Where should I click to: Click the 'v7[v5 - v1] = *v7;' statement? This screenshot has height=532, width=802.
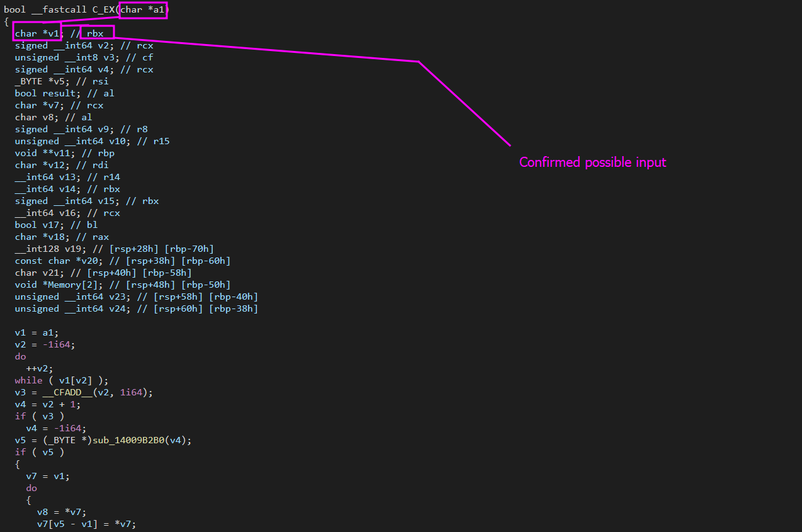click(x=86, y=524)
